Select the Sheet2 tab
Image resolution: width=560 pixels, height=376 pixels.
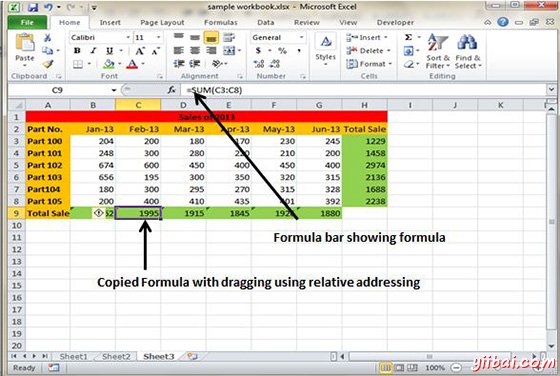116,356
